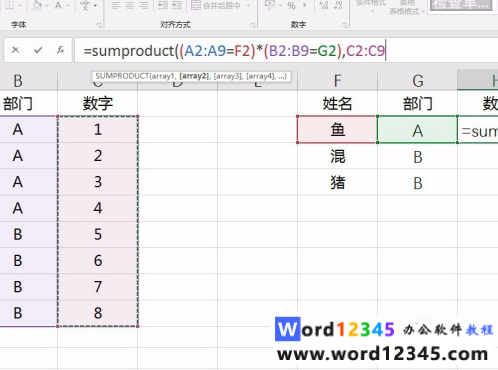Select the cell containing 猪
Viewport: 498px width, 370px height.
[337, 182]
